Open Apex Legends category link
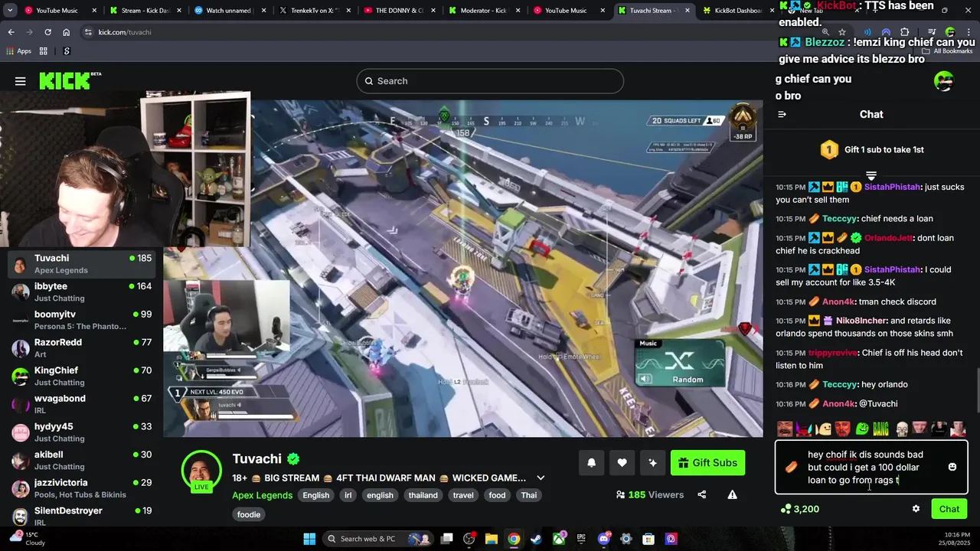The image size is (980, 551). coord(263,495)
